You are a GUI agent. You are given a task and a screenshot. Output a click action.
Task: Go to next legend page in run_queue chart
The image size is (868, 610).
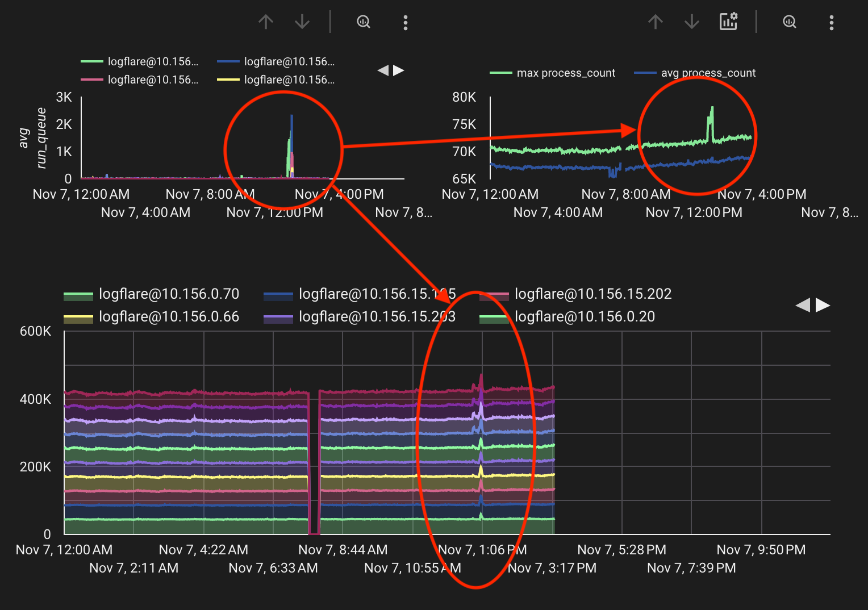399,70
